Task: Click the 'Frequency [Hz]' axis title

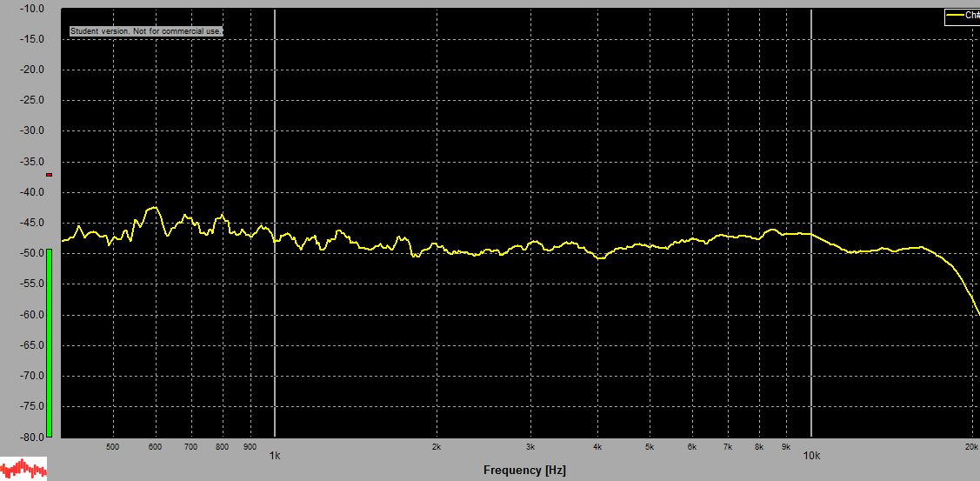Action: click(x=524, y=471)
